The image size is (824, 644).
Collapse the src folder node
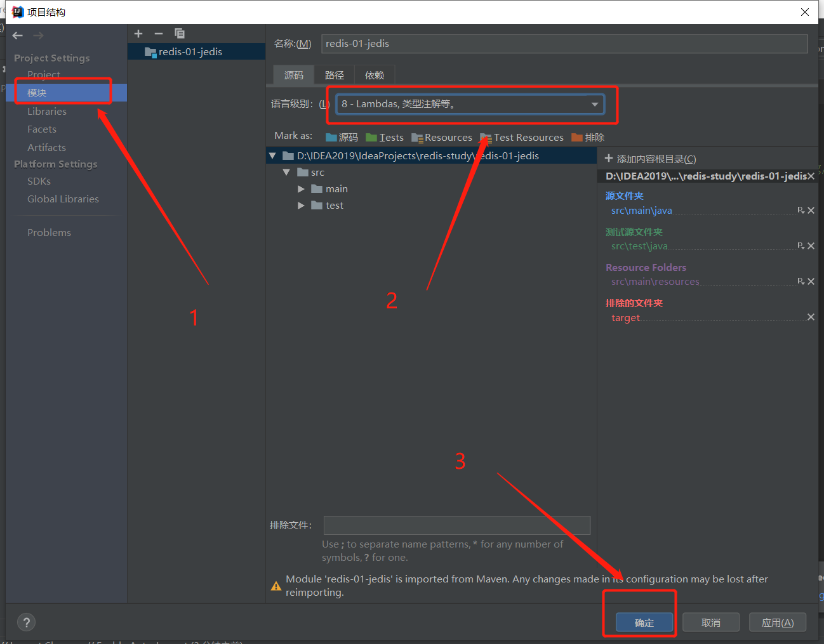point(286,173)
